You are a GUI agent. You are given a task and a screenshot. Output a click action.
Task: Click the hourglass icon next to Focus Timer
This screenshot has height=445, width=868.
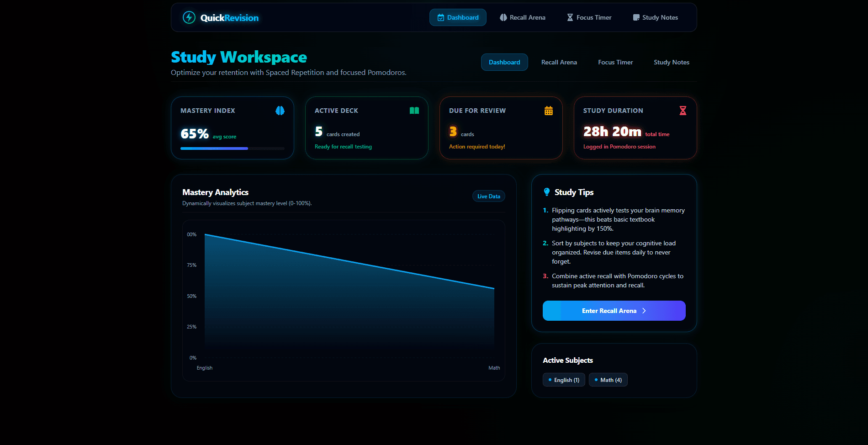[x=570, y=17]
